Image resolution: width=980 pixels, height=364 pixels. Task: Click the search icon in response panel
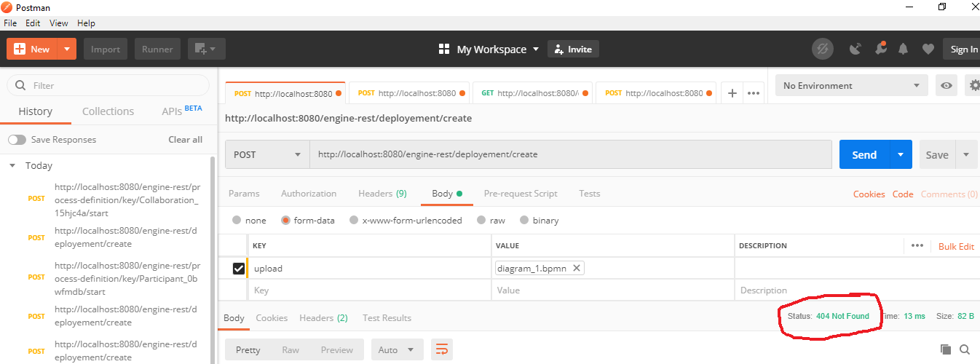coord(965,349)
